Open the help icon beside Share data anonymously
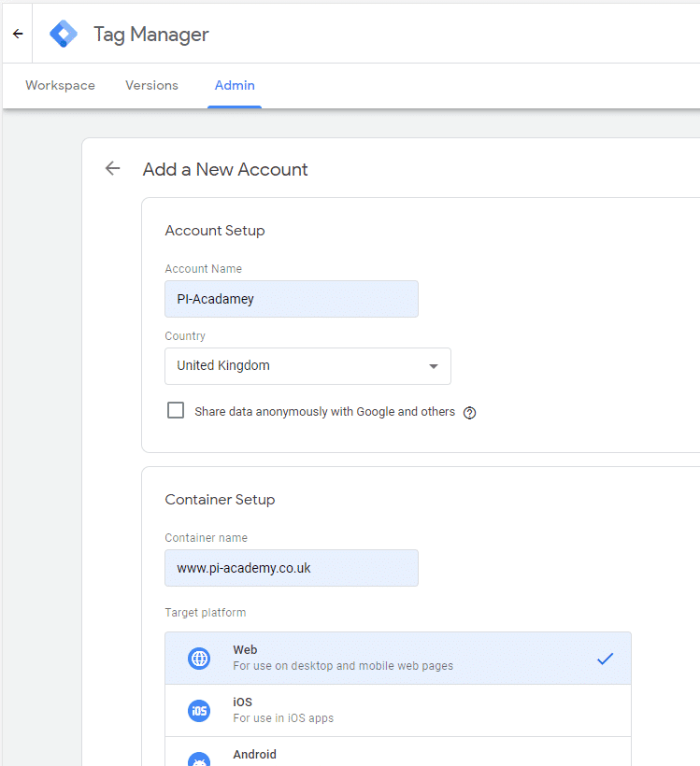Screen dimensions: 700x766 [x=469, y=413]
